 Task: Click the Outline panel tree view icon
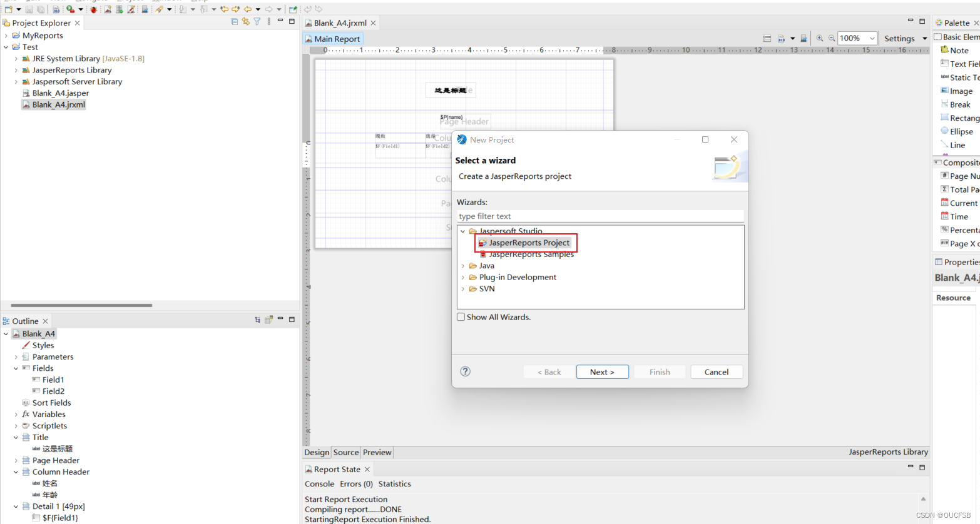click(257, 320)
